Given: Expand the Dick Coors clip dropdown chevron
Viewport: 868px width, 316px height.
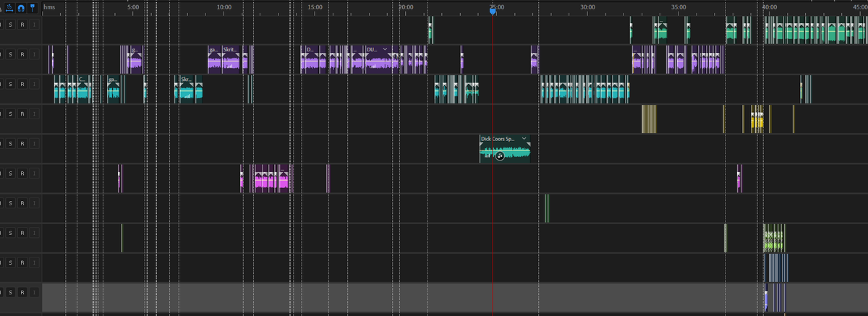Looking at the screenshot, I should click(x=524, y=137).
